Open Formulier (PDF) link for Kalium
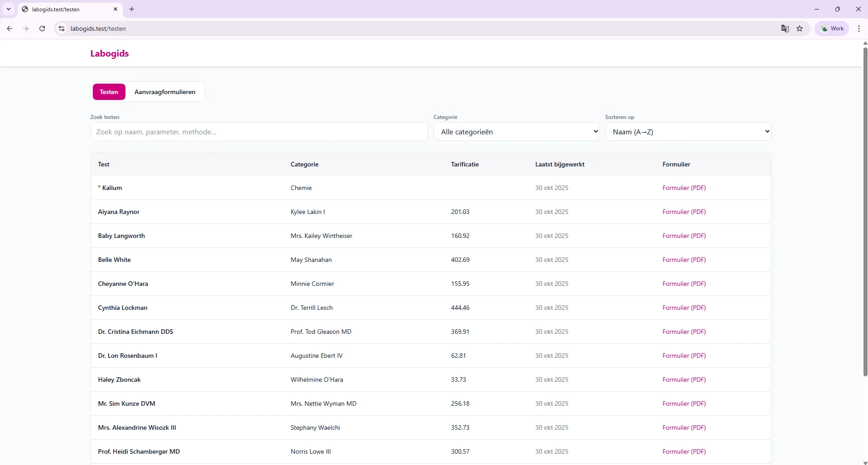 (684, 188)
